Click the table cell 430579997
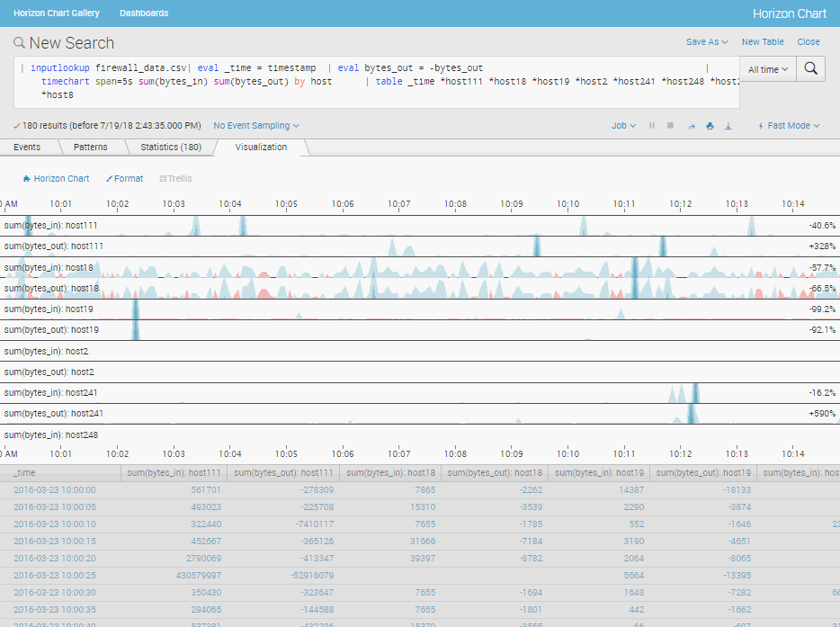 coord(198,576)
